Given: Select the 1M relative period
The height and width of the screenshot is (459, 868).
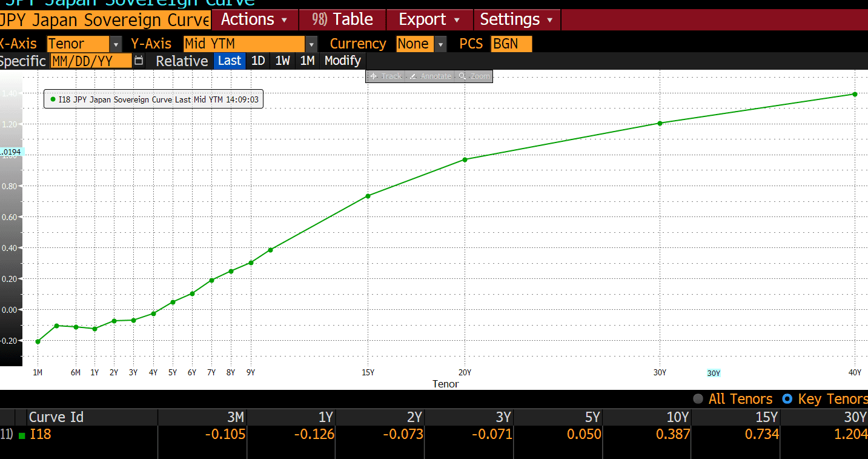Looking at the screenshot, I should click(x=307, y=61).
